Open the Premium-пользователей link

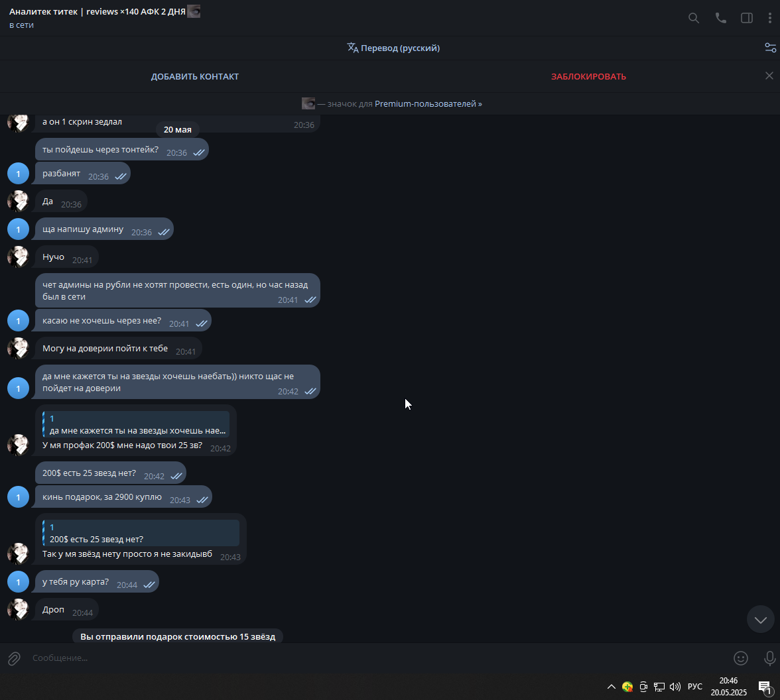(x=428, y=104)
